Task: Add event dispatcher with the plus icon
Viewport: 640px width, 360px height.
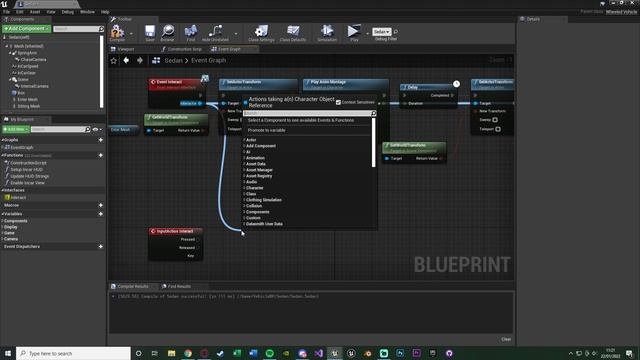Action: pyautogui.click(x=101, y=247)
